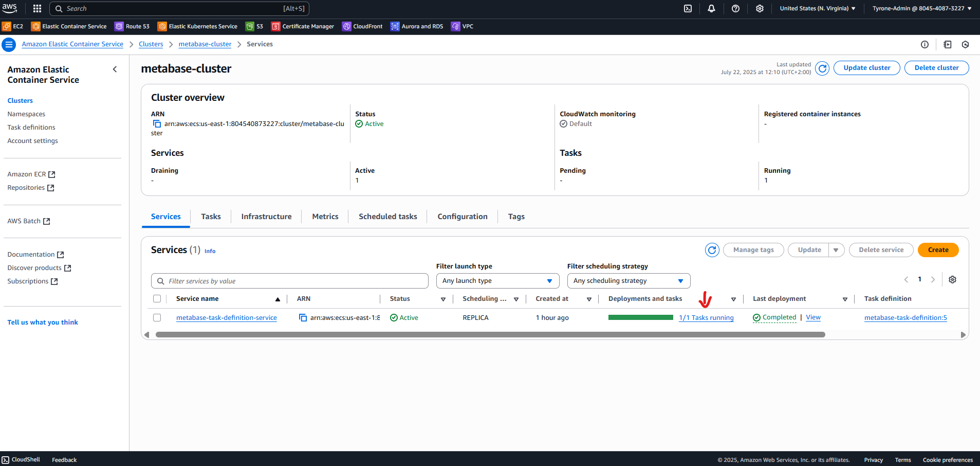Open the Any scheduling strategy dropdown

tap(628, 280)
